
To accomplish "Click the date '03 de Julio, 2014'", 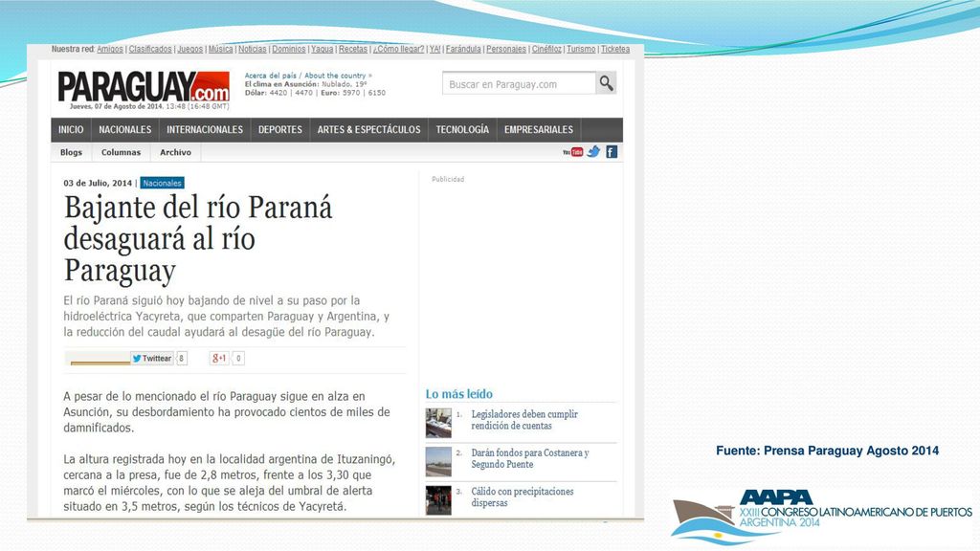I will tap(98, 183).
